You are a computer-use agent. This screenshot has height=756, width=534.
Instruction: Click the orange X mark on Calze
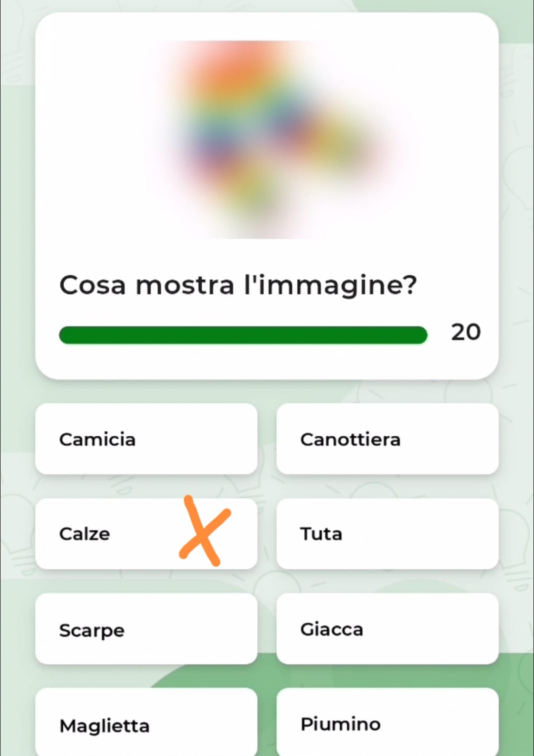click(x=204, y=531)
